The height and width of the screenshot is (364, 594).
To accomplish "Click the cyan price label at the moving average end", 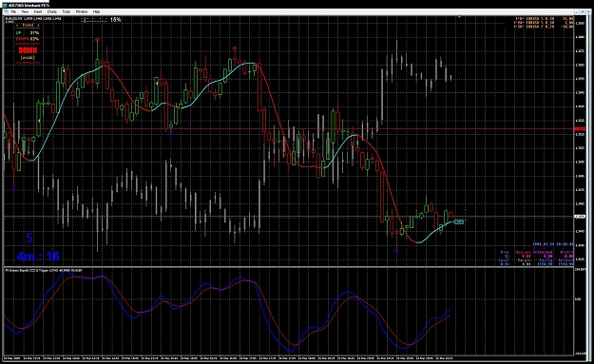I will click(459, 221).
